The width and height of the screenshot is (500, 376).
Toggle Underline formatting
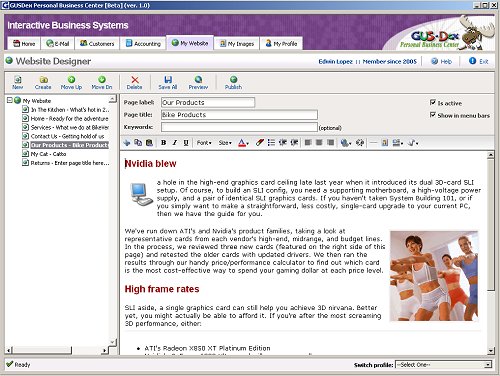(186, 143)
